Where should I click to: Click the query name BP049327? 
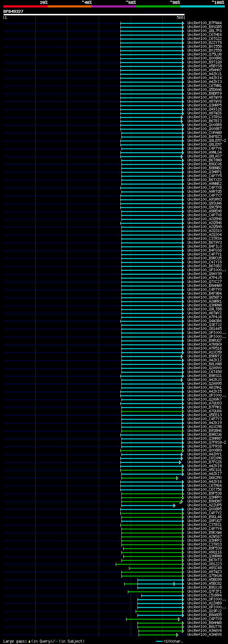point(14,11)
